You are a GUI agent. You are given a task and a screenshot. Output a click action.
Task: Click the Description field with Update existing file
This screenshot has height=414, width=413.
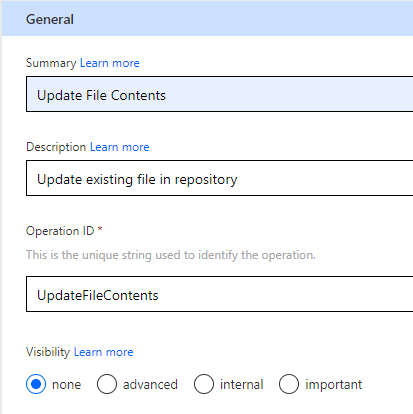click(x=220, y=178)
